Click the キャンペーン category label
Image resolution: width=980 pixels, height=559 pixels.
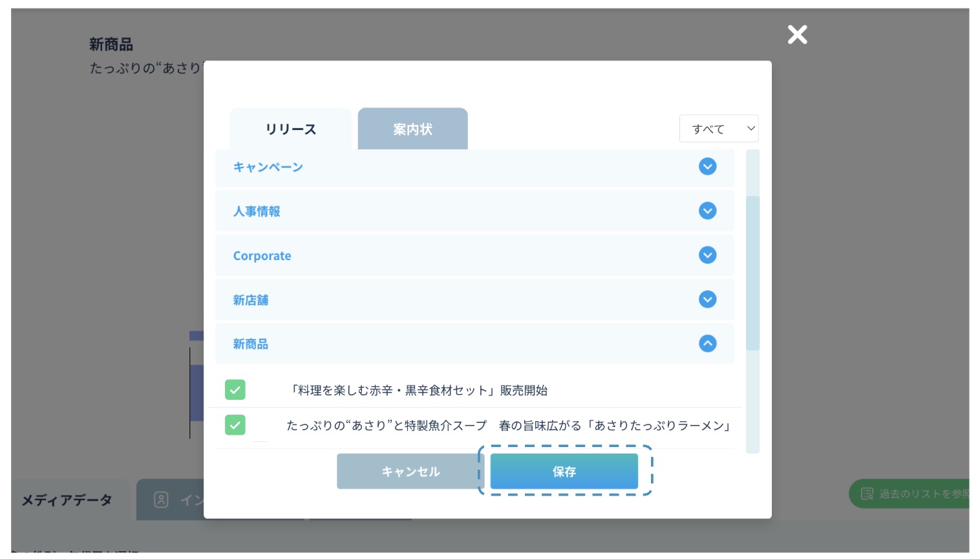tap(268, 168)
